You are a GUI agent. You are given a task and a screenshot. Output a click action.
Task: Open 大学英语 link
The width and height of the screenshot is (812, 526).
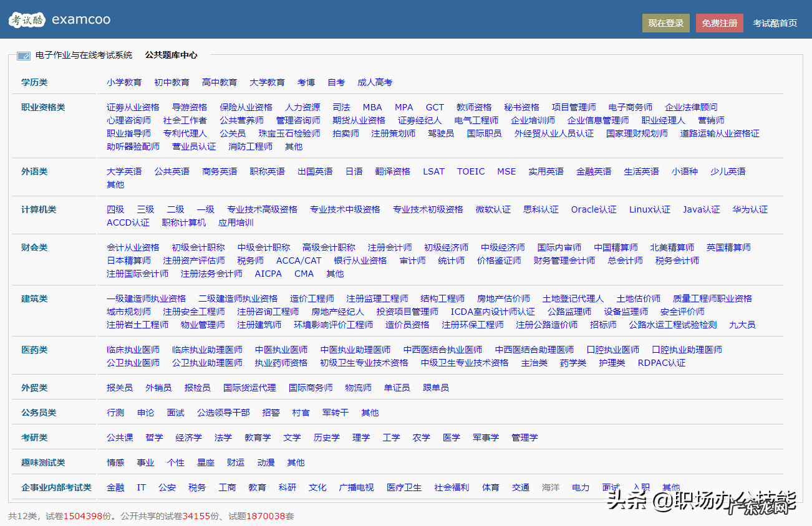(x=124, y=171)
